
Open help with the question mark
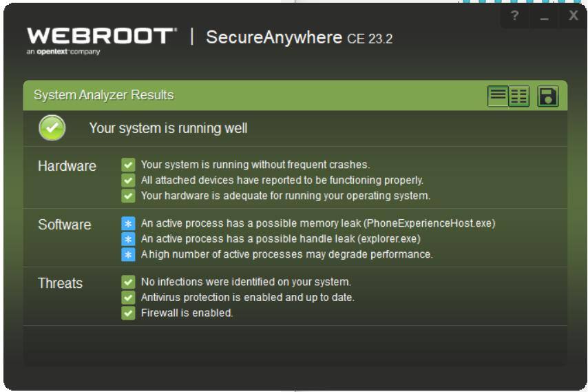click(514, 17)
